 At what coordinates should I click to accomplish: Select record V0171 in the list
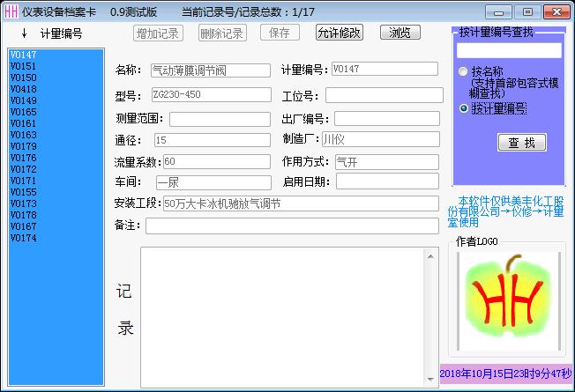pyautogui.click(x=56, y=181)
